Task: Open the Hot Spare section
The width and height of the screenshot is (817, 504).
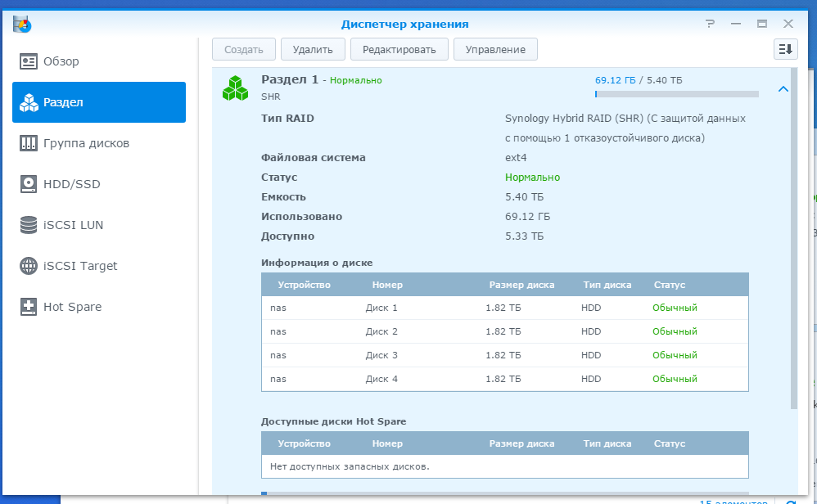Action: click(99, 307)
